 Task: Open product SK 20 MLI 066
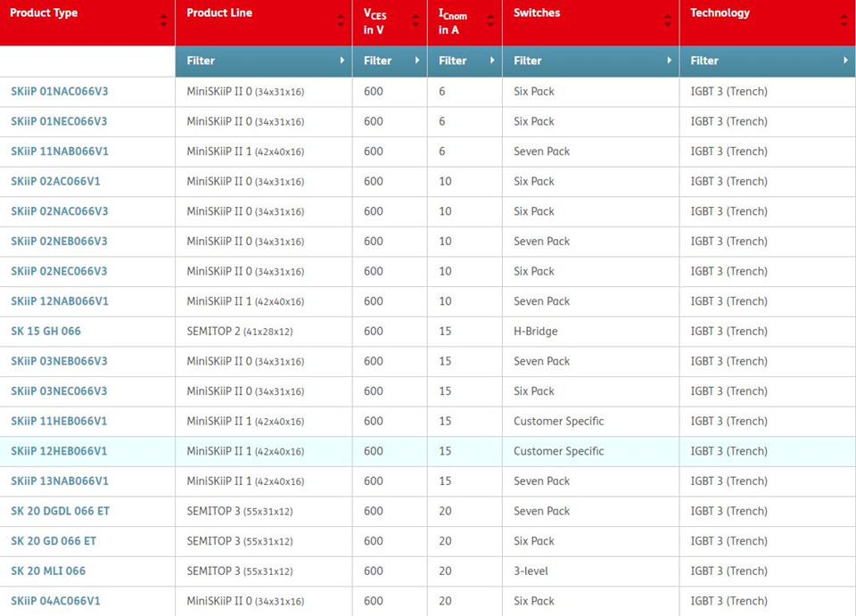coord(48,571)
